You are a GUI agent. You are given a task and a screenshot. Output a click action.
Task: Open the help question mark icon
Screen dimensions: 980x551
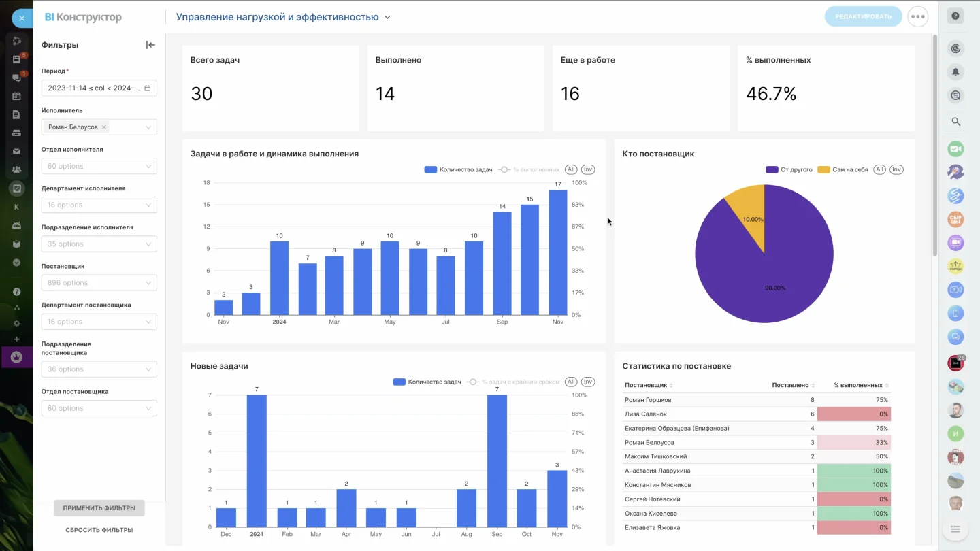coord(956,16)
